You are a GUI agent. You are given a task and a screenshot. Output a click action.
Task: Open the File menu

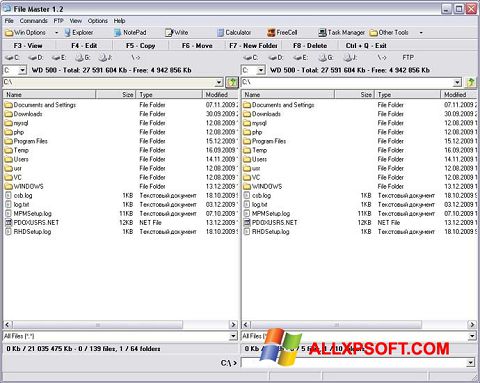point(9,21)
